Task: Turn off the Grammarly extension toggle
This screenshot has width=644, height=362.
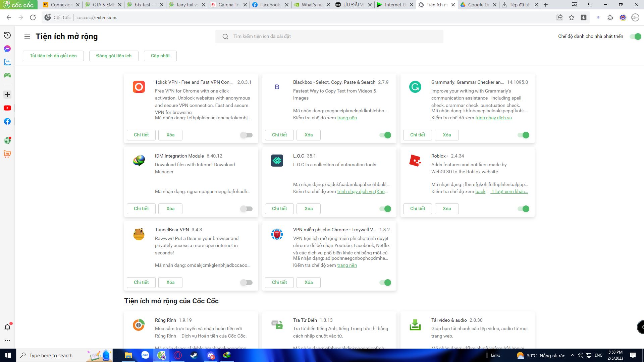Action: pos(523,135)
